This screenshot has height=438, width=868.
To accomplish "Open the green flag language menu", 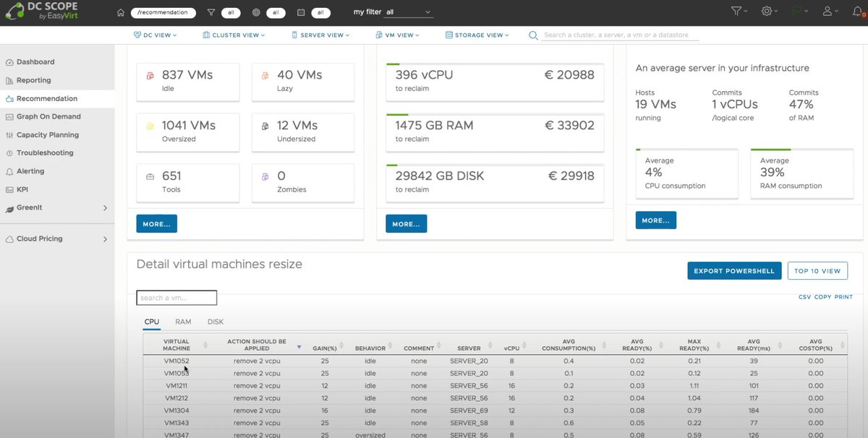I will click(797, 12).
